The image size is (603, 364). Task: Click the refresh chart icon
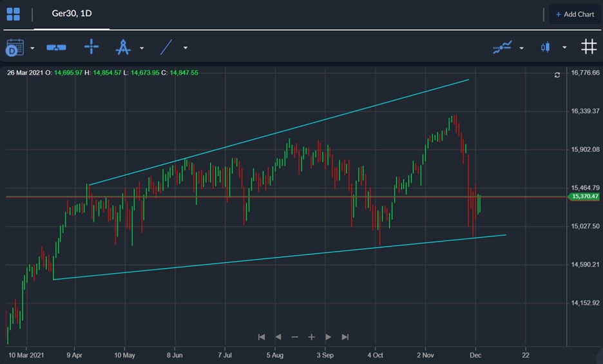(557, 75)
